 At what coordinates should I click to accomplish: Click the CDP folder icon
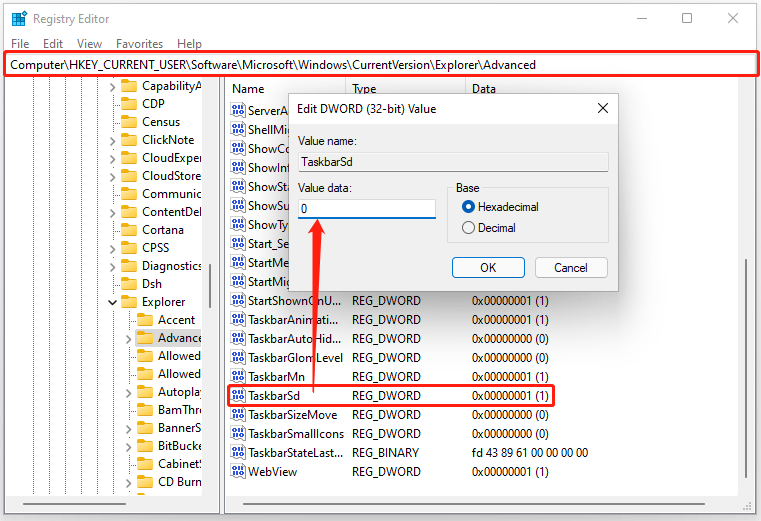(x=129, y=103)
